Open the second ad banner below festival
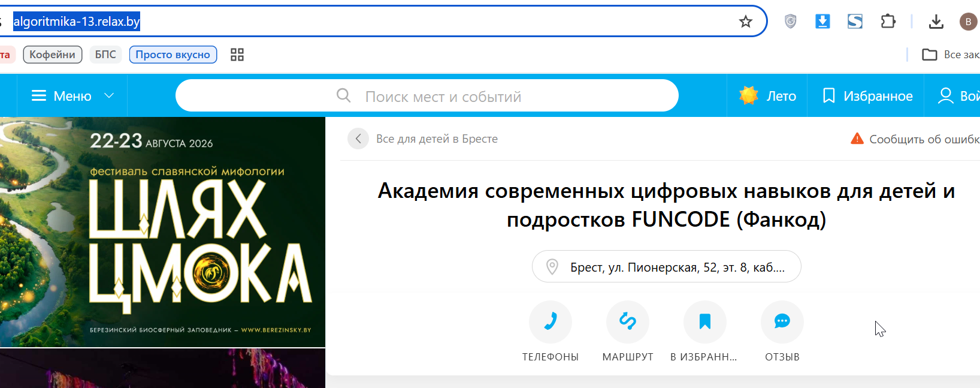The width and height of the screenshot is (980, 388). click(x=162, y=369)
